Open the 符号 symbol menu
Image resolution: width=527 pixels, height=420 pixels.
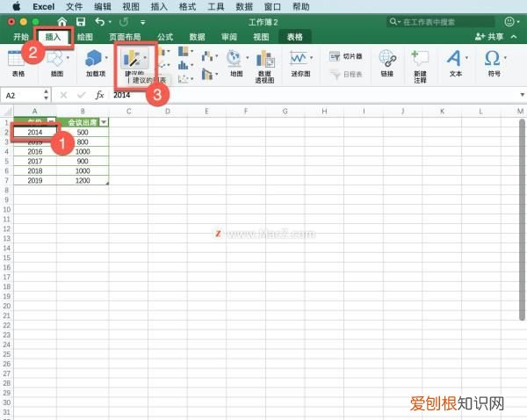495,63
